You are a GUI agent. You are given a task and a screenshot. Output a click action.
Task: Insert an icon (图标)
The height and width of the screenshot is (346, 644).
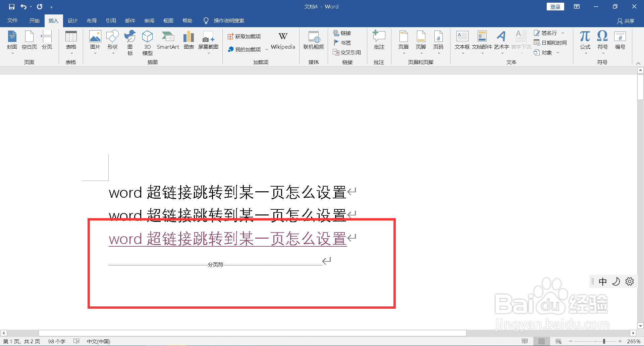pyautogui.click(x=130, y=43)
